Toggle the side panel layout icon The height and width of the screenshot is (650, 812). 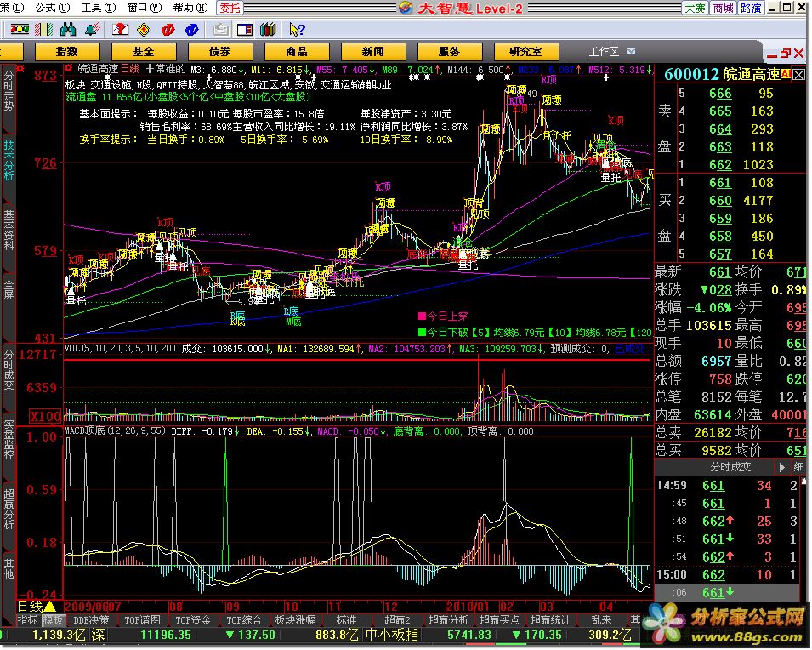[x=244, y=30]
